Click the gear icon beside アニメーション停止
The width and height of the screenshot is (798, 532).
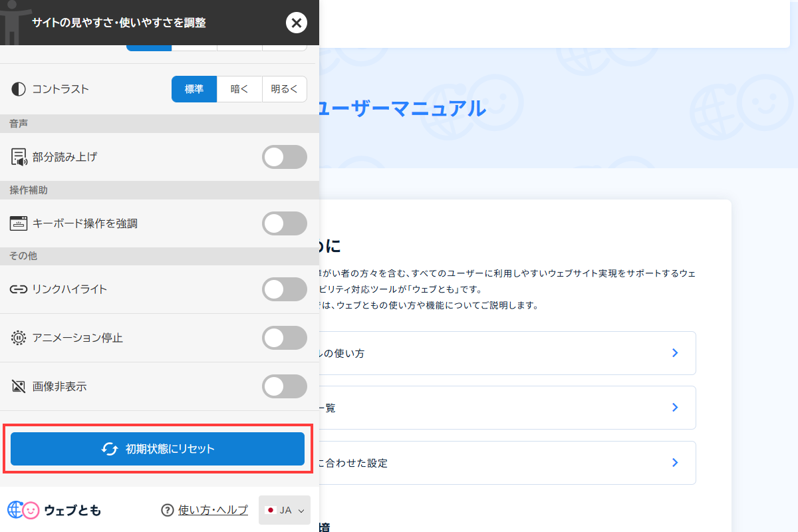[18, 338]
